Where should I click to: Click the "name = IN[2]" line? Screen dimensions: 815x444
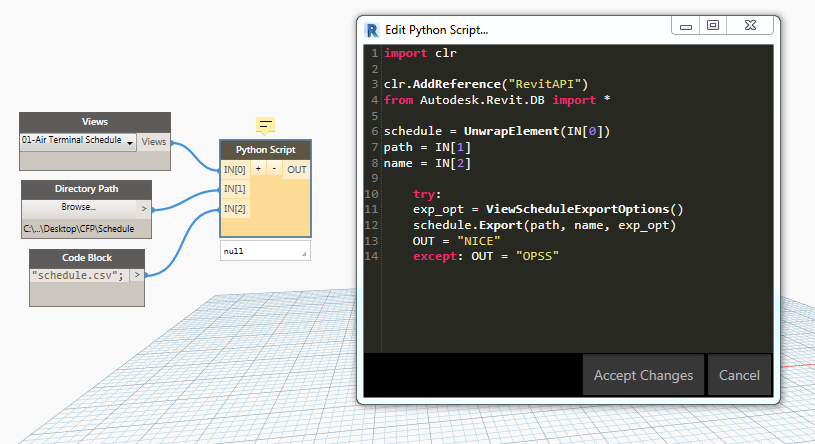[x=427, y=163]
